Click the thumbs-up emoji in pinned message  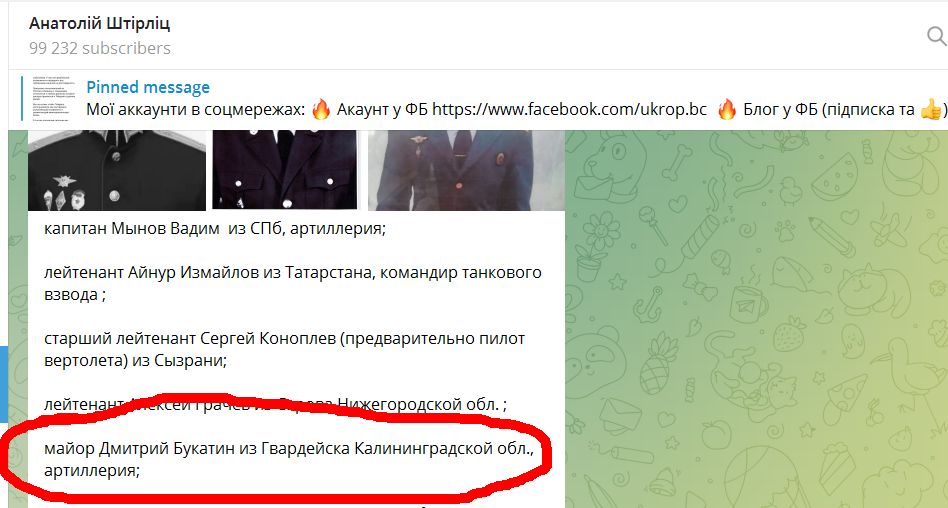click(931, 110)
